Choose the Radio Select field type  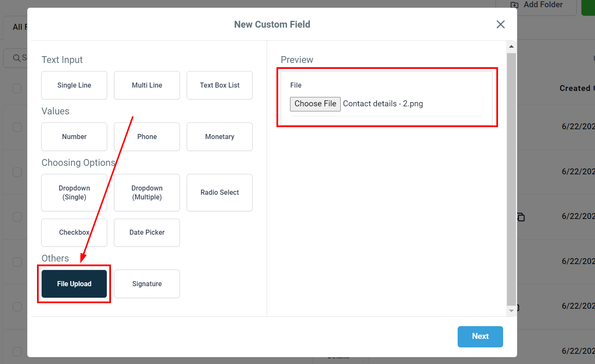pyautogui.click(x=219, y=193)
